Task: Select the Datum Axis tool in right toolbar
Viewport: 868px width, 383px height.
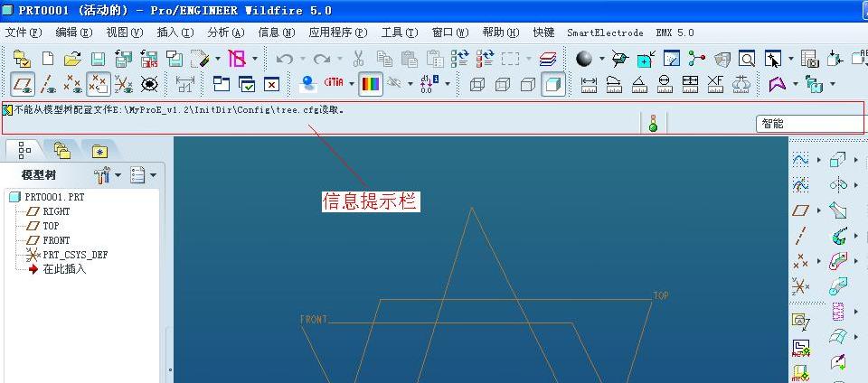Action: click(800, 236)
